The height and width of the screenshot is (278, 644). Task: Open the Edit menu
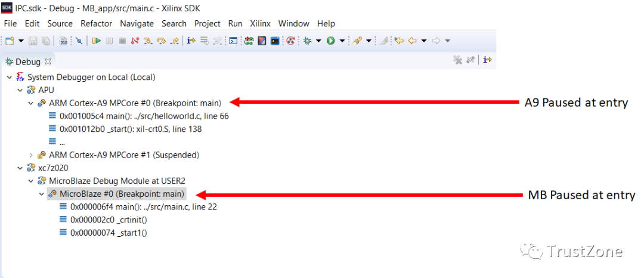[32, 23]
